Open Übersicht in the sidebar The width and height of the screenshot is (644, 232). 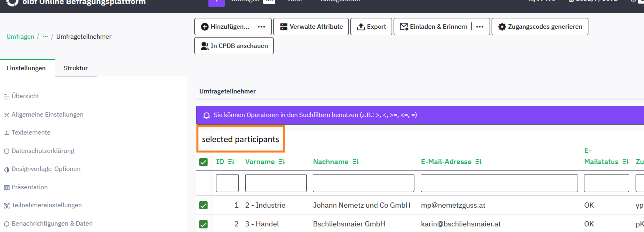click(22, 96)
